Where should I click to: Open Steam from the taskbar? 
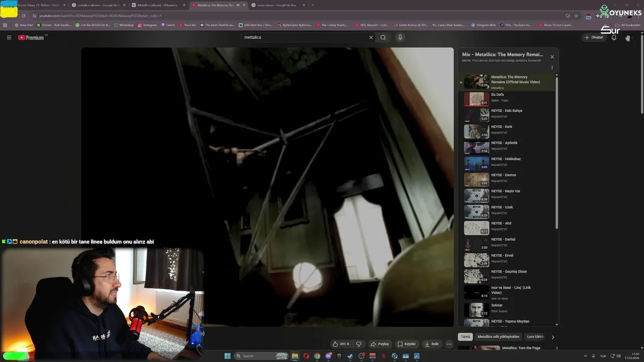pos(350,356)
